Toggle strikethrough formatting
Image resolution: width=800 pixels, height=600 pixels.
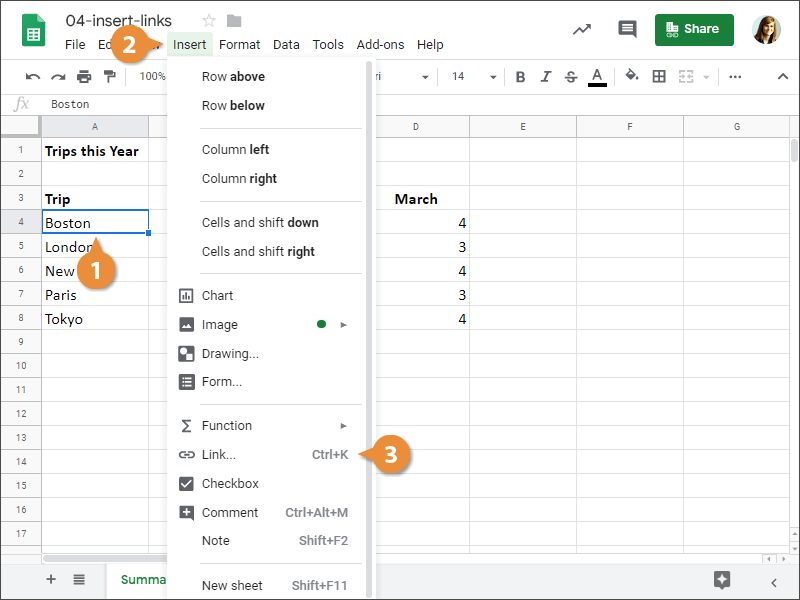point(571,77)
